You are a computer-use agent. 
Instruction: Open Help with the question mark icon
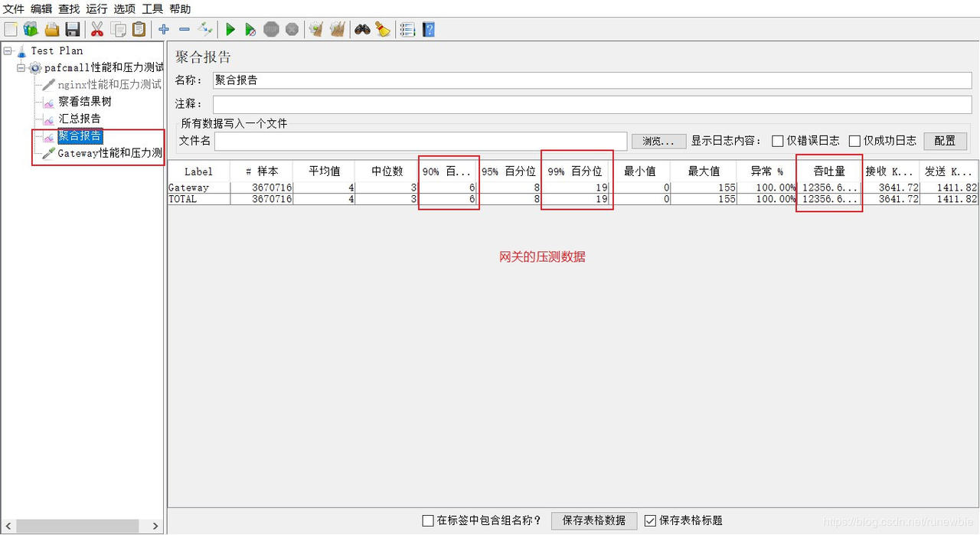tap(429, 29)
